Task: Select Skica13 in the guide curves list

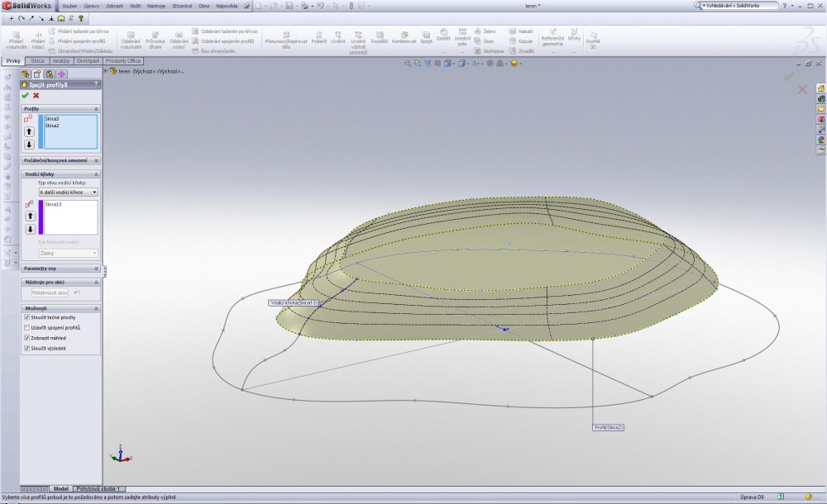Action: coord(53,204)
